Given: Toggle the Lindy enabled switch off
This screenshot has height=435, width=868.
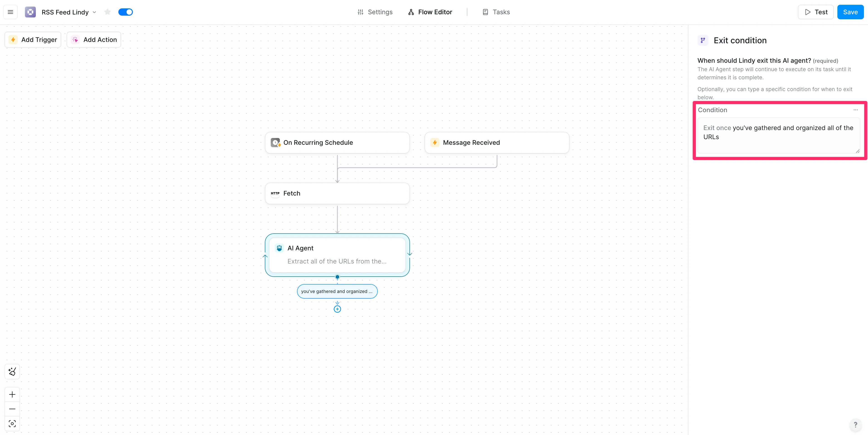Looking at the screenshot, I should tap(126, 12).
